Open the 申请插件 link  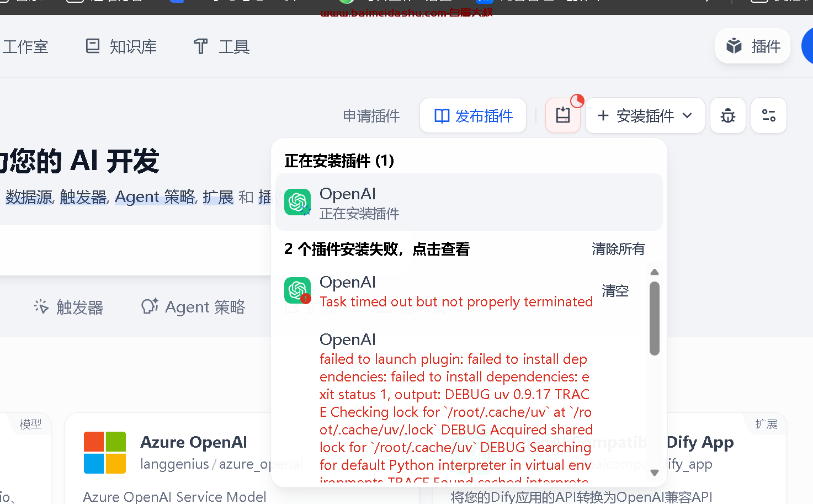pos(371,116)
